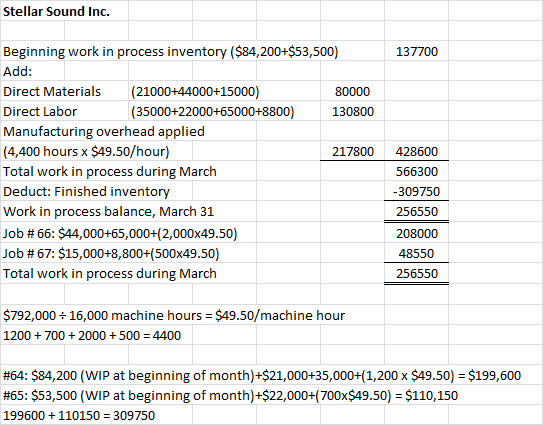Select the value 137700
543x425 pixels.
[x=417, y=52]
